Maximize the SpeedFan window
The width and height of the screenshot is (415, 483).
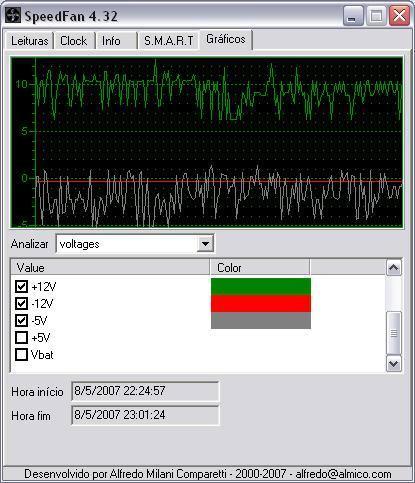[x=376, y=15]
